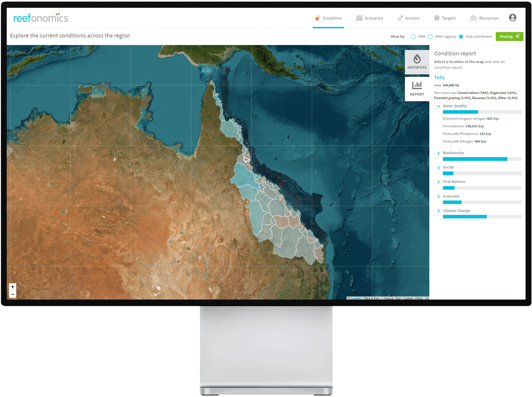This screenshot has width=532, height=397.
Task: Expand the Social section
Action: pos(439,167)
